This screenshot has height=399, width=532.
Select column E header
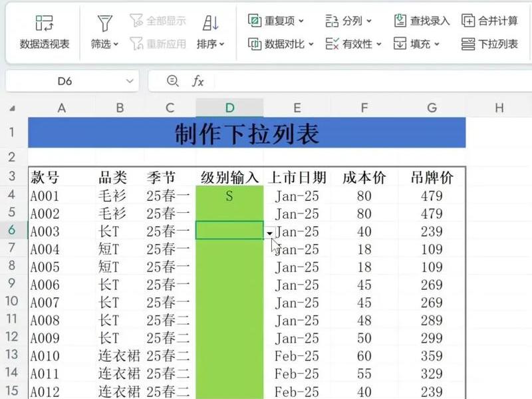pyautogui.click(x=297, y=108)
